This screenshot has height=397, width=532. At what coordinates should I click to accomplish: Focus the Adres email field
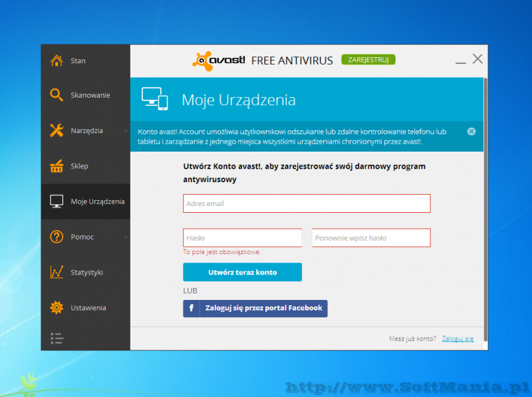point(307,203)
